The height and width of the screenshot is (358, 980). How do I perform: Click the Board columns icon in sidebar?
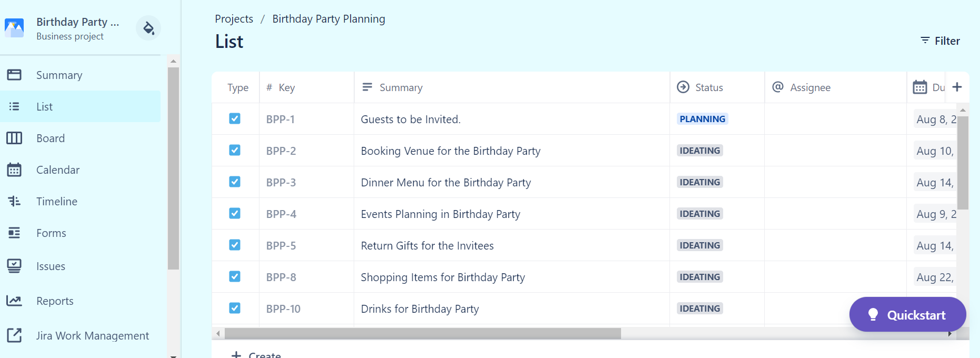coord(14,138)
